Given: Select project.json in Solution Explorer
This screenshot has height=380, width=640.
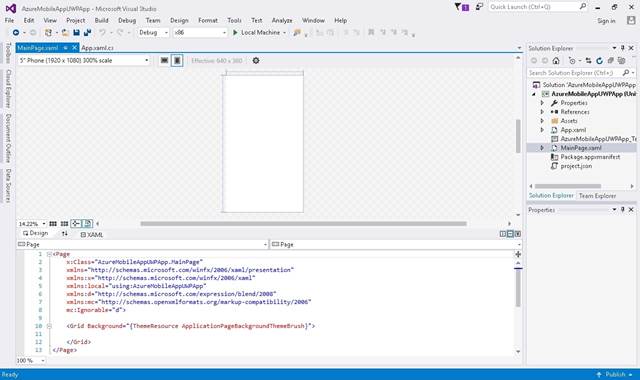Looking at the screenshot, I should 576,166.
